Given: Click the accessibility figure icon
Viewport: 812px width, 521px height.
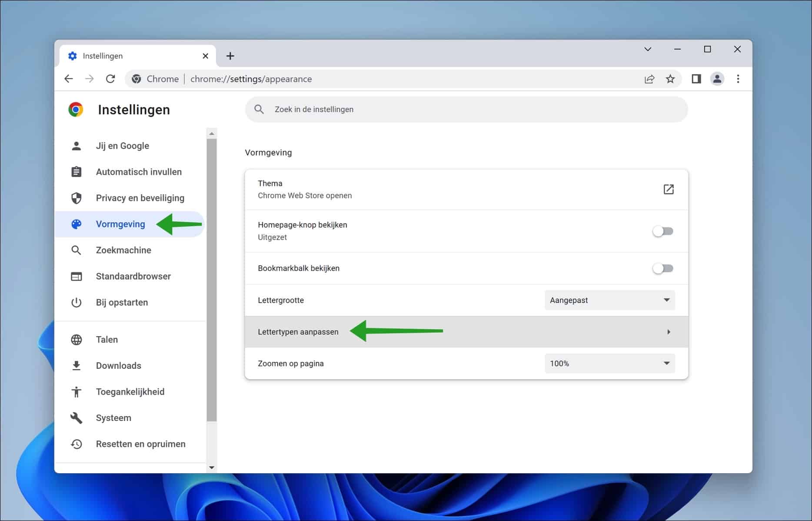Looking at the screenshot, I should [x=76, y=392].
